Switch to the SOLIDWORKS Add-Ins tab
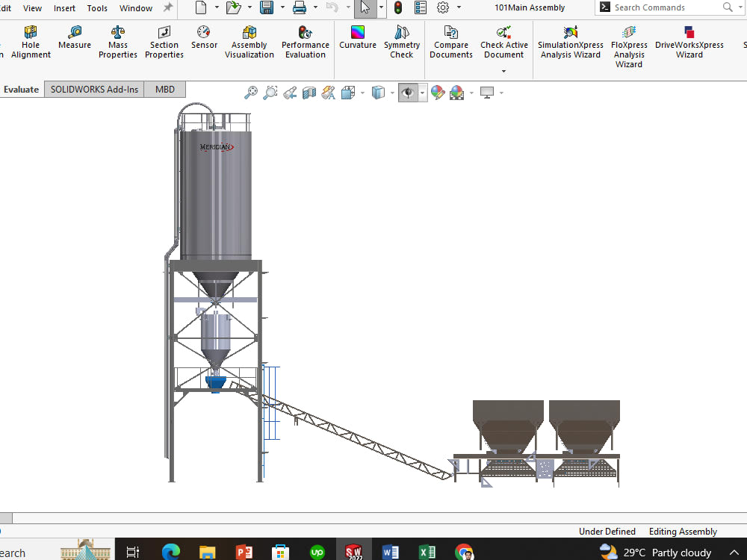The height and width of the screenshot is (560, 747). coord(93,89)
